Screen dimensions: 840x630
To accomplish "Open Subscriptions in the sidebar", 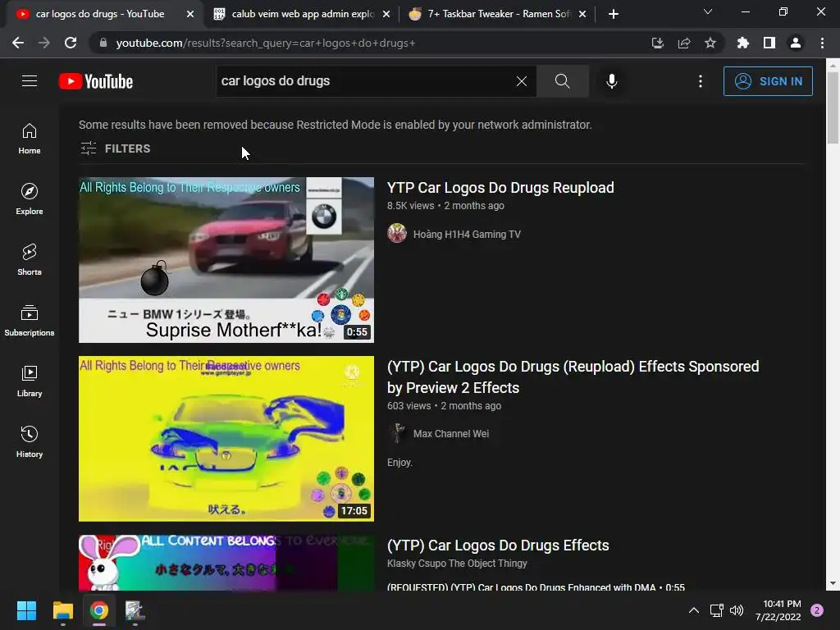I will pos(30,321).
